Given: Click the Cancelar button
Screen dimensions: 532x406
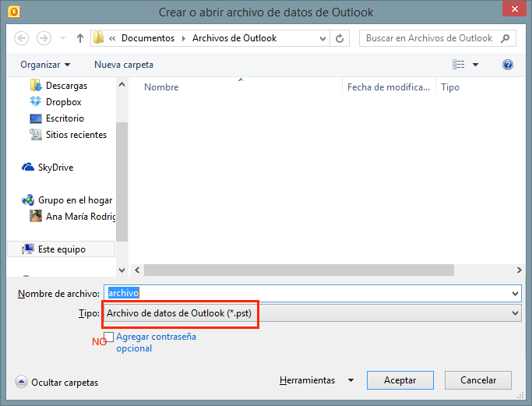Looking at the screenshot, I should coord(478,380).
